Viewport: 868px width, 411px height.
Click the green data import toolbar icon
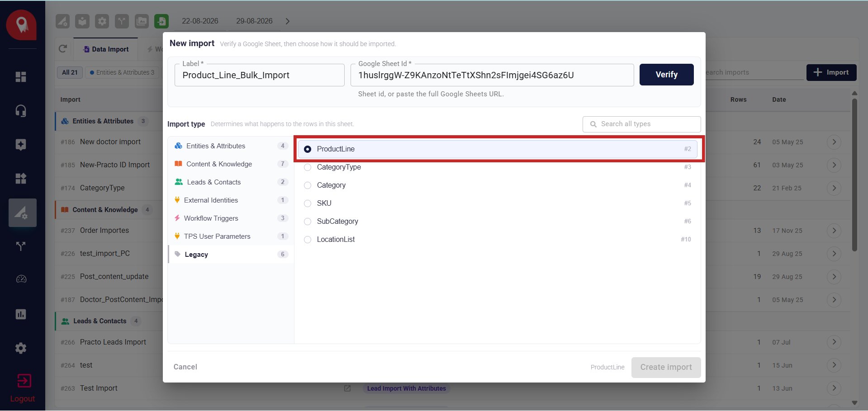point(161,21)
